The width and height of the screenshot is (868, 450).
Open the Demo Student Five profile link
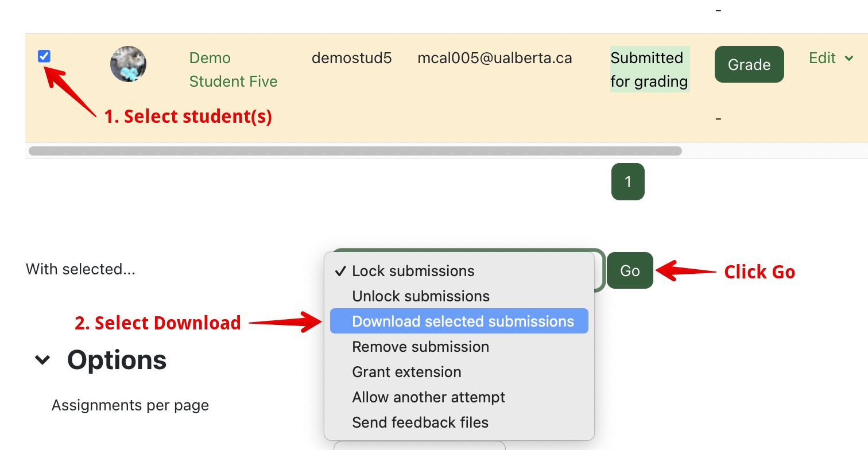tap(233, 69)
